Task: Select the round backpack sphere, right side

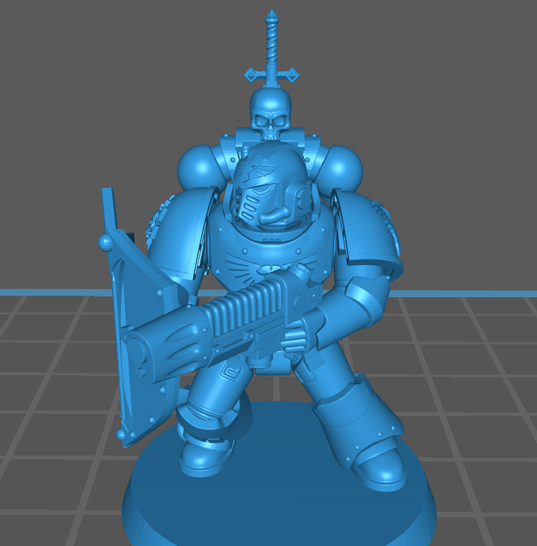Action: tap(342, 166)
